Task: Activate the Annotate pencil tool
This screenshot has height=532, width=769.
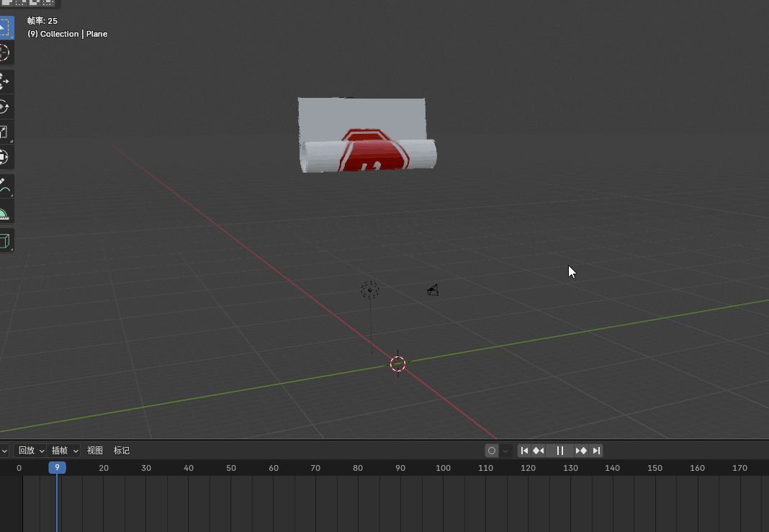Action: tap(4, 186)
